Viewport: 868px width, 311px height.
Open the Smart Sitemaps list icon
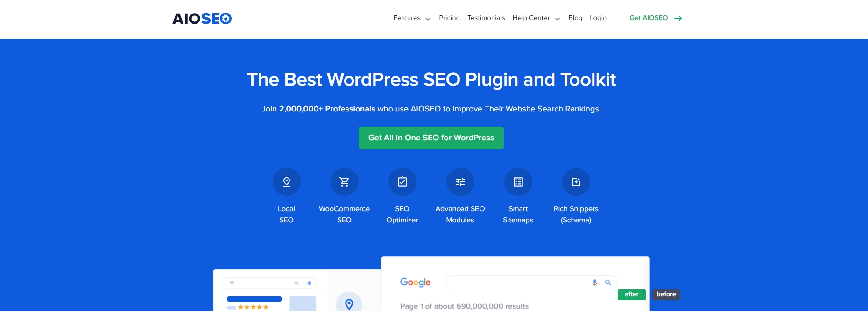pyautogui.click(x=518, y=182)
